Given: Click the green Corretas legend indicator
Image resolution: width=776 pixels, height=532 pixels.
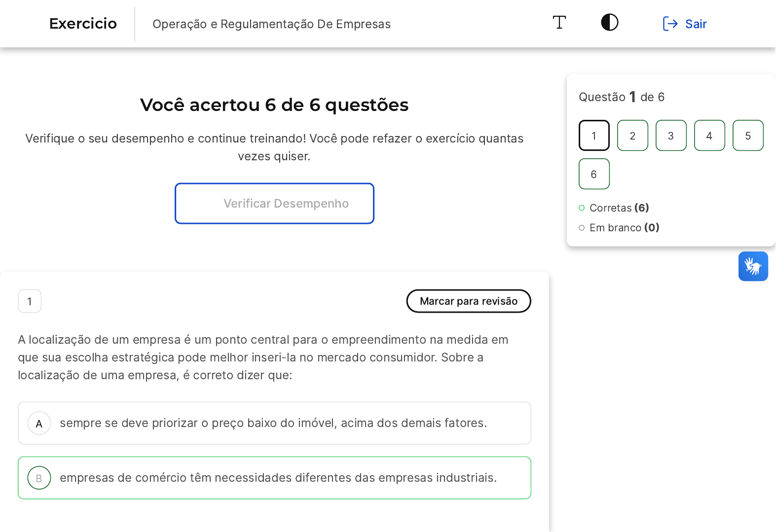Looking at the screenshot, I should pos(582,208).
